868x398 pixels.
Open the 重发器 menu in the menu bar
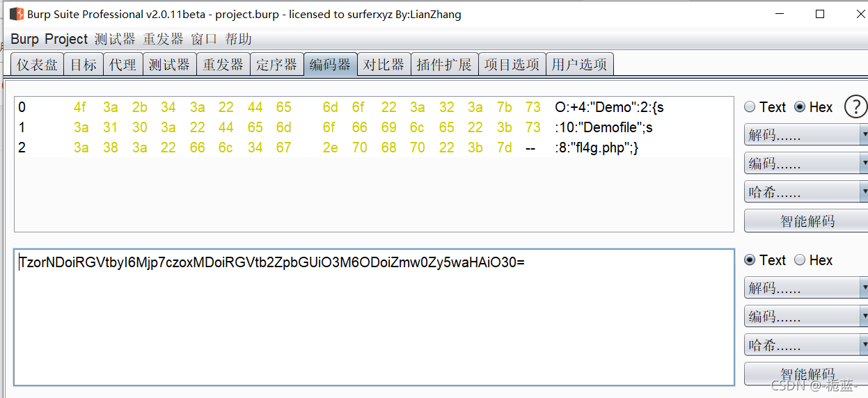[164, 39]
